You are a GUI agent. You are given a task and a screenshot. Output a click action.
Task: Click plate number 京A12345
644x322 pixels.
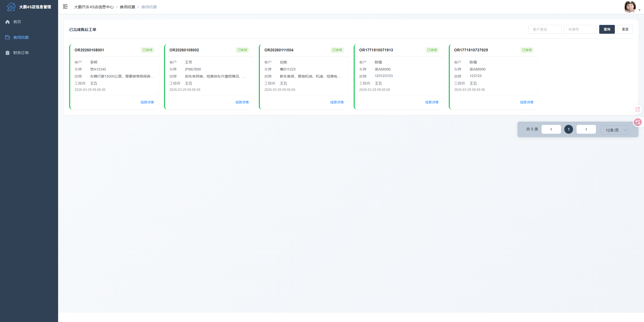pyautogui.click(x=98, y=69)
